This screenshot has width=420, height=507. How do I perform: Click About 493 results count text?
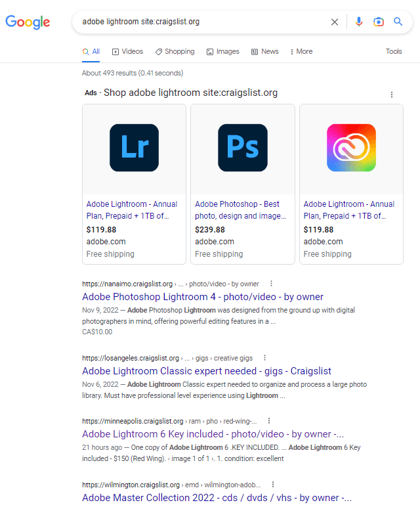[x=133, y=73]
